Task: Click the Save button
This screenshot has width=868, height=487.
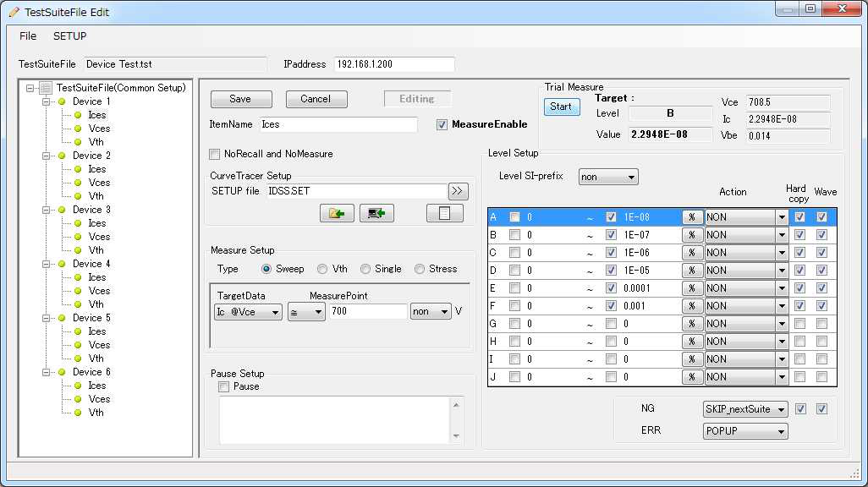Action: tap(241, 99)
